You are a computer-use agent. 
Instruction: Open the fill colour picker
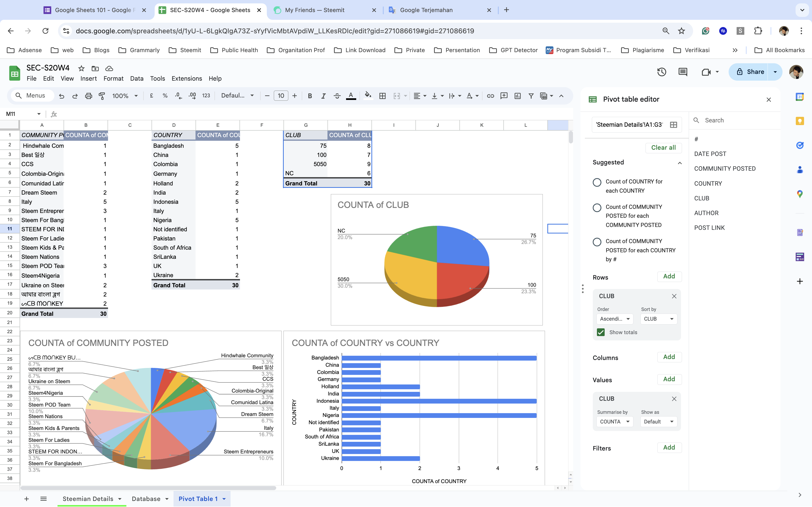click(368, 96)
